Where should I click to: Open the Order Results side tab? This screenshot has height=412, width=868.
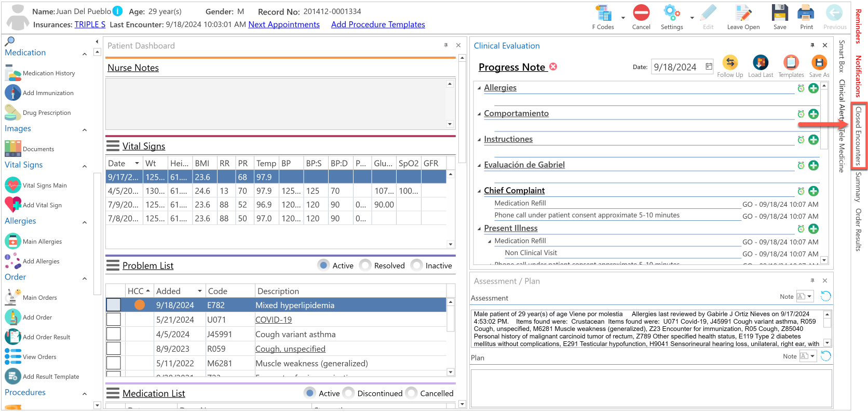(859, 230)
